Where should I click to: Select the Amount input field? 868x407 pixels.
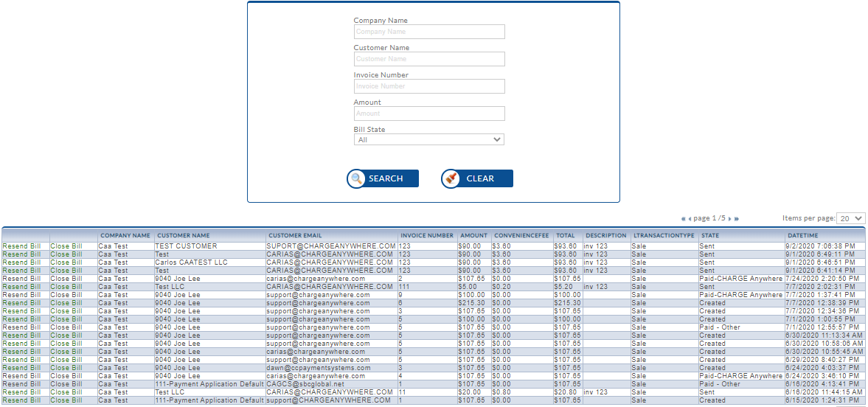(x=428, y=114)
